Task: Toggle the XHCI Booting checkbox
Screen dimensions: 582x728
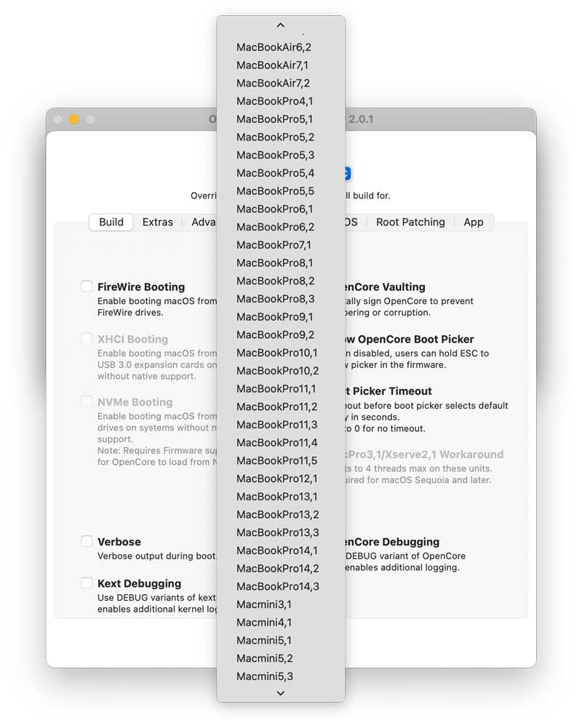Action: tap(87, 338)
